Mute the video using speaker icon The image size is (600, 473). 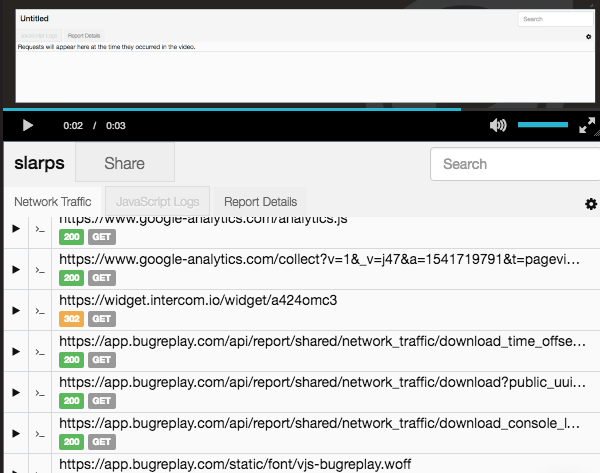(x=498, y=125)
